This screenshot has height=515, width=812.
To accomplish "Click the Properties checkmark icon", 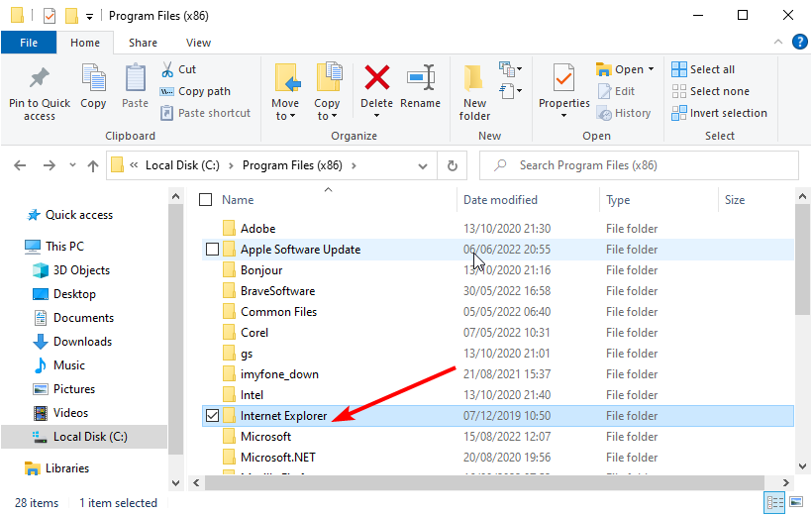I will (563, 78).
